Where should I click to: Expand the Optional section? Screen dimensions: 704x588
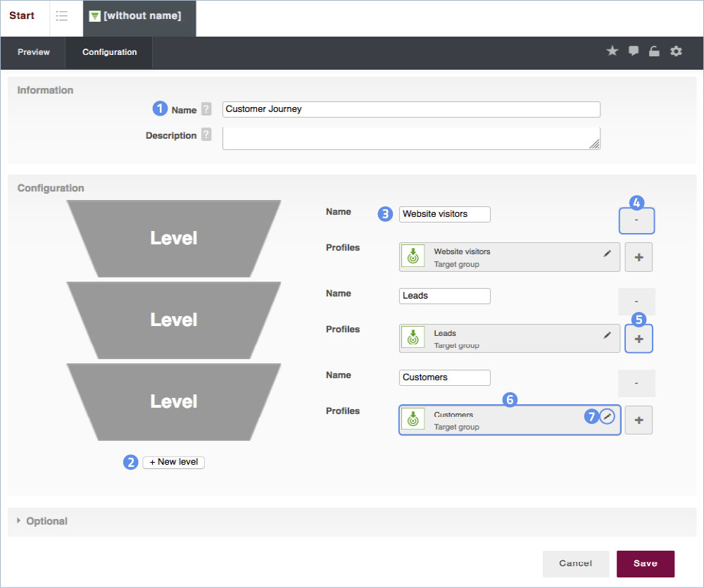click(x=42, y=521)
